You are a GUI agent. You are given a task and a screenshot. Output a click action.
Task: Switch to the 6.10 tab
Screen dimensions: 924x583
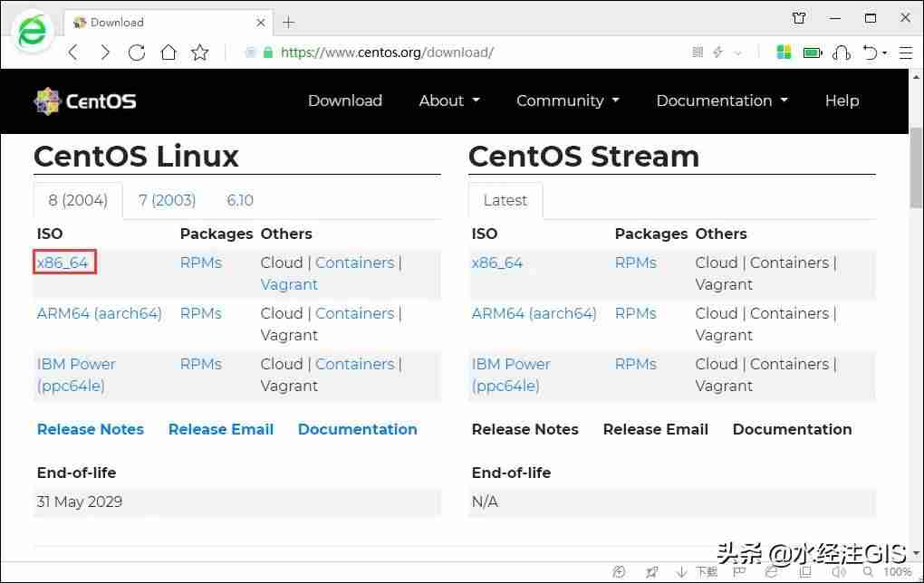click(x=240, y=200)
